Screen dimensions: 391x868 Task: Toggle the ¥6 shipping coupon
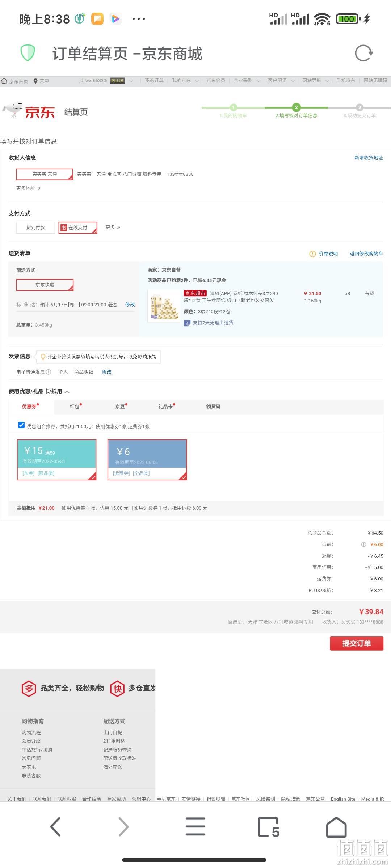147,460
